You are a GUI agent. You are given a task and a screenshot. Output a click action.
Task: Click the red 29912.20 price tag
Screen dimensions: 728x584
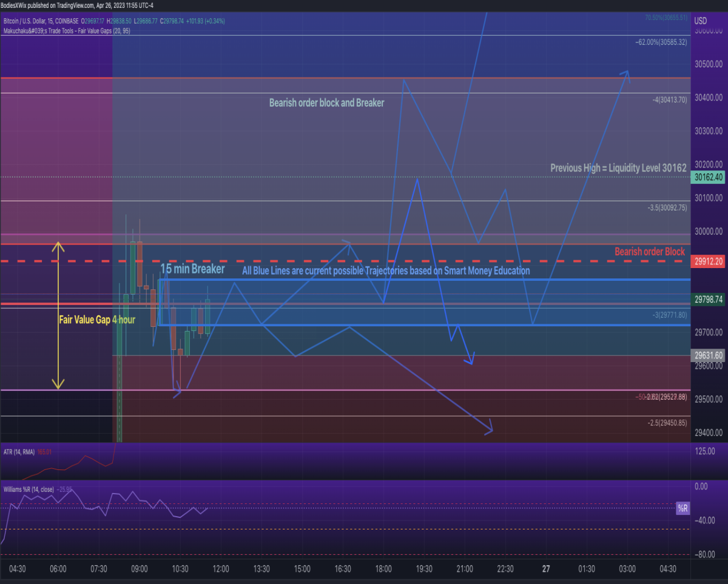tap(709, 262)
